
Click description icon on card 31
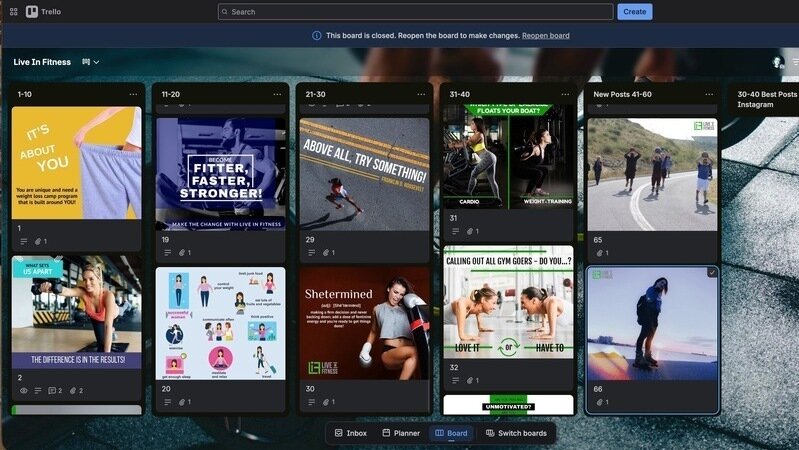(456, 231)
